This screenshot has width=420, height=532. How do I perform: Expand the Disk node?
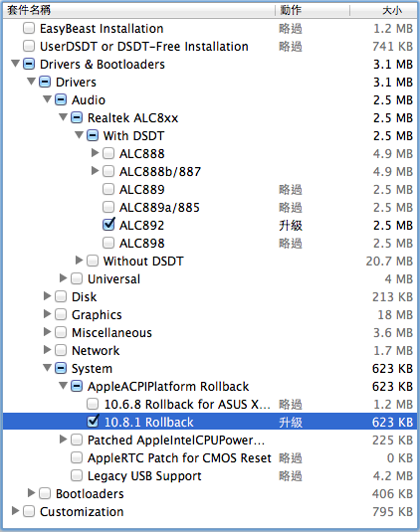point(47,296)
